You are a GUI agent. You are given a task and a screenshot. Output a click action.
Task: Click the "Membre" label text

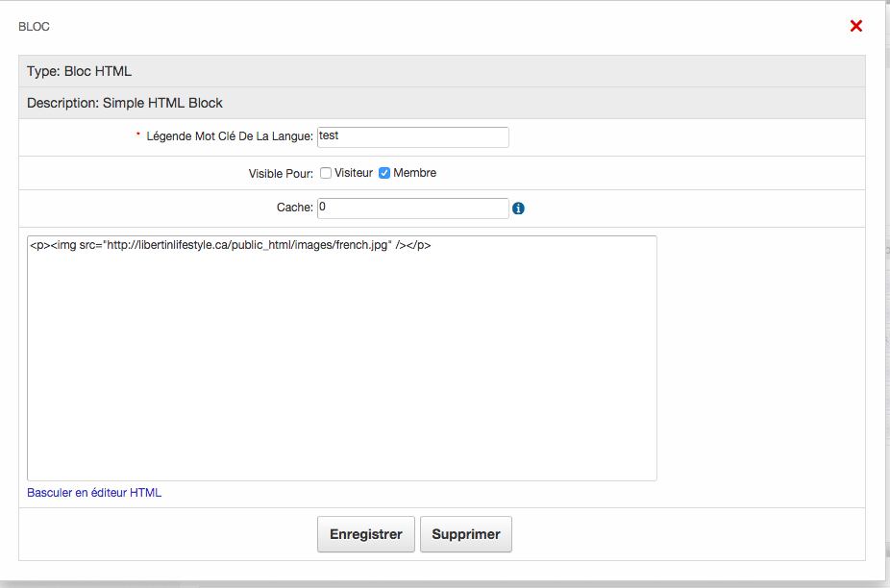(x=414, y=173)
